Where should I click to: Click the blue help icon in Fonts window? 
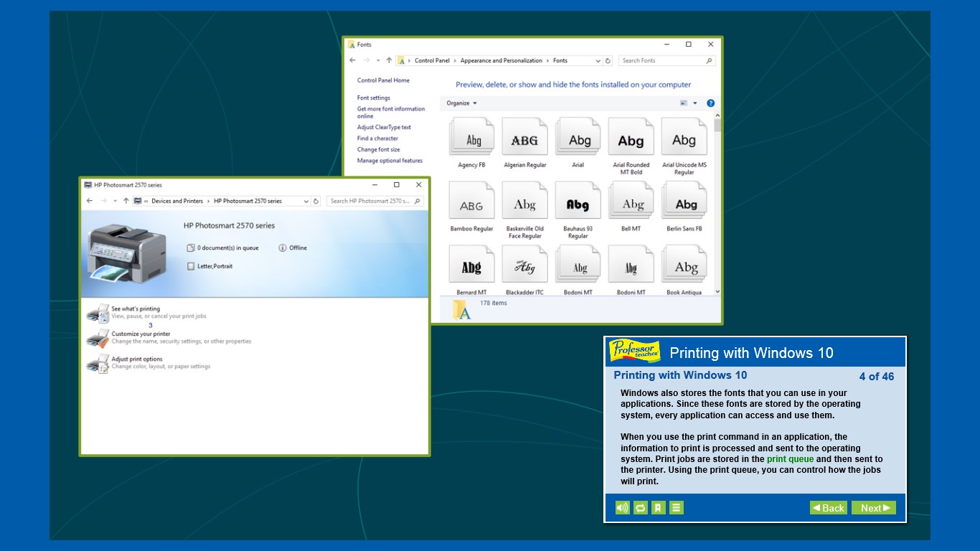pyautogui.click(x=710, y=103)
